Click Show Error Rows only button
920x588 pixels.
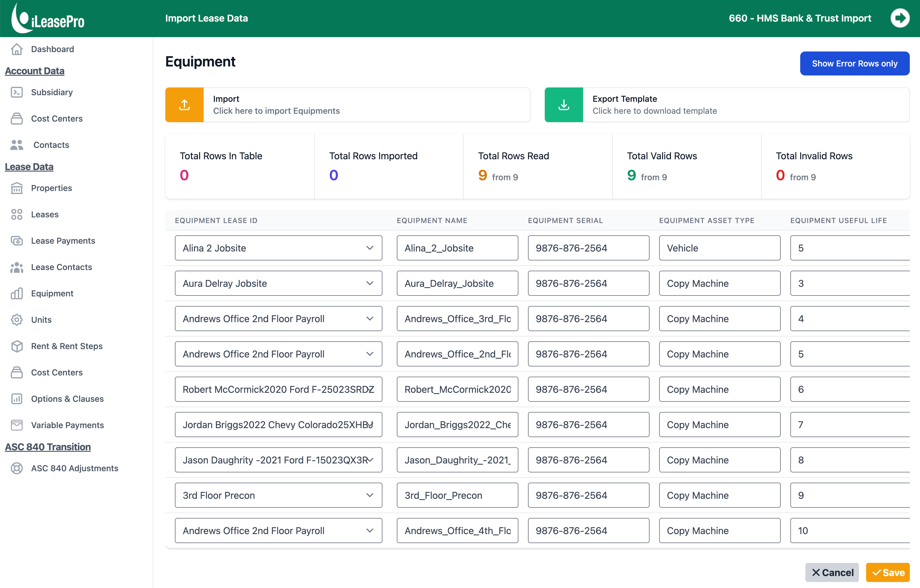coord(855,63)
